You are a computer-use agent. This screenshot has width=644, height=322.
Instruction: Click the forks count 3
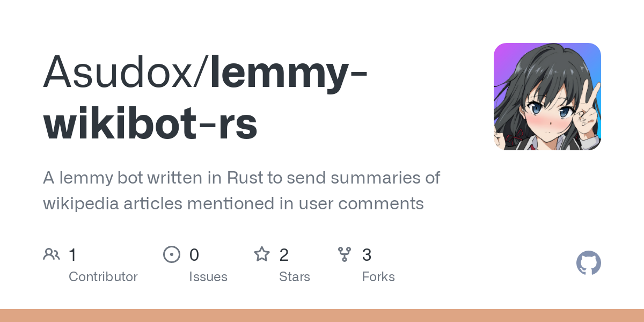pyautogui.click(x=367, y=254)
